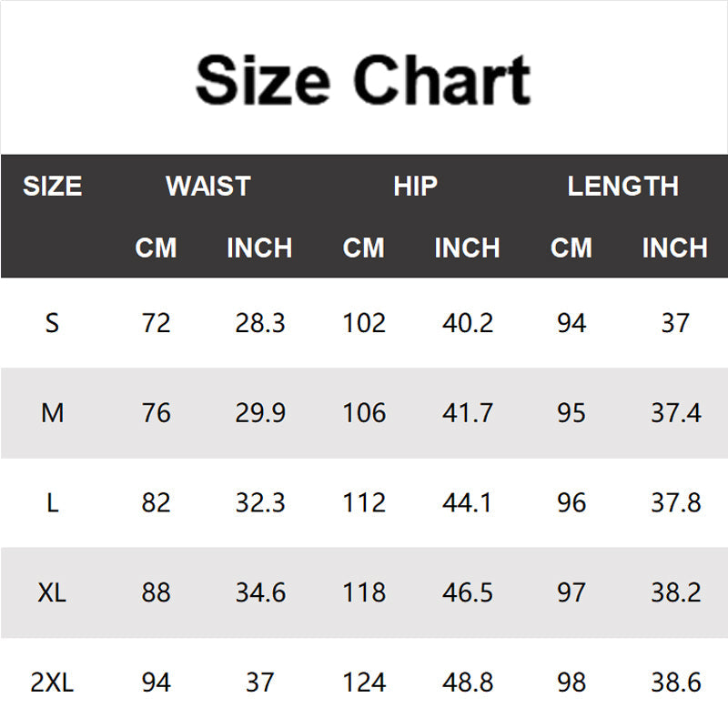This screenshot has width=728, height=728.
Task: Select the 29.9 inch waist cell
Action: 260,413
